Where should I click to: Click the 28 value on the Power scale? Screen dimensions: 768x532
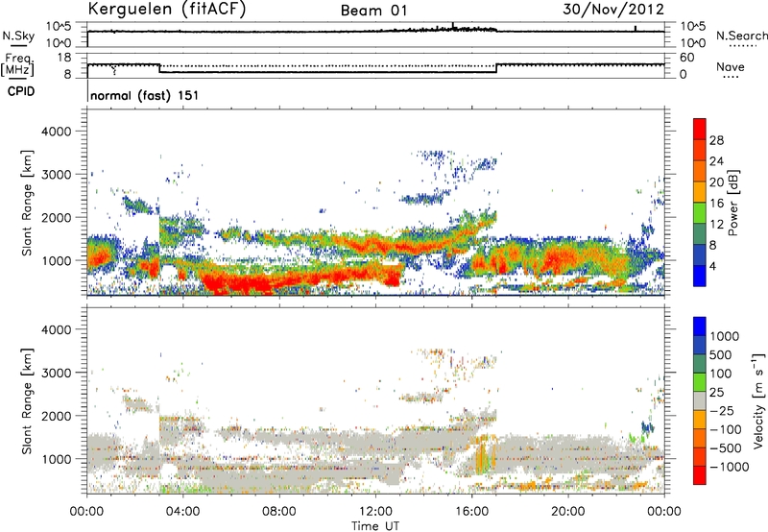[x=716, y=140]
